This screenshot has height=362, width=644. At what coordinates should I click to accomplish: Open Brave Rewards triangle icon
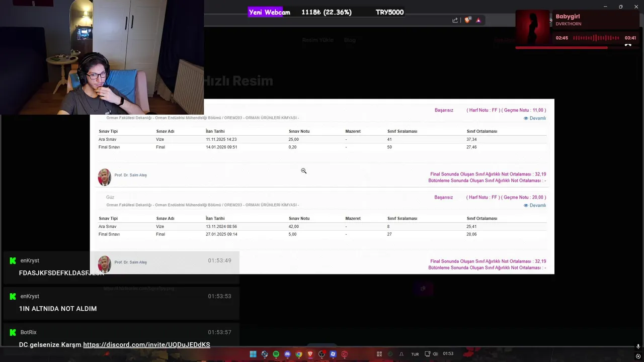point(478,20)
